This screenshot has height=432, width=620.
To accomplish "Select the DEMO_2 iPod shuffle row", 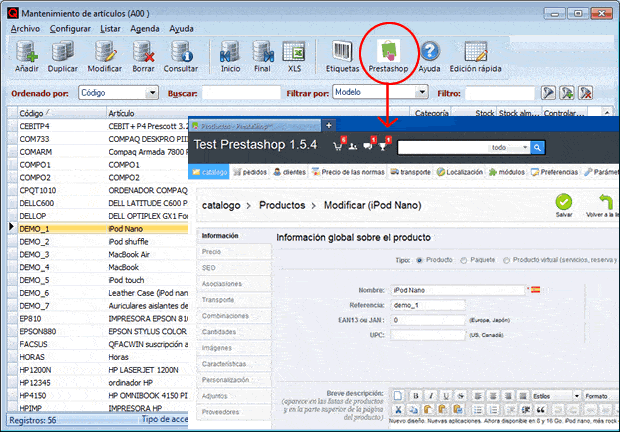I will click(103, 241).
